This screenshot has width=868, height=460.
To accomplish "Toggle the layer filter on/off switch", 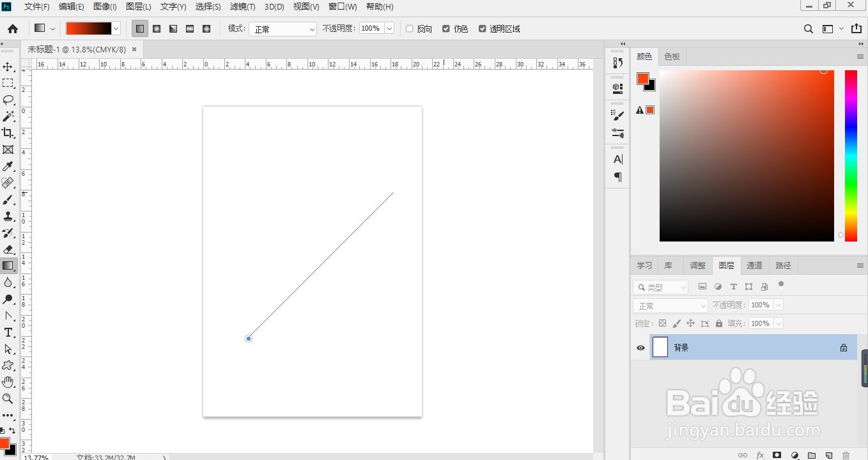I will coord(781,285).
